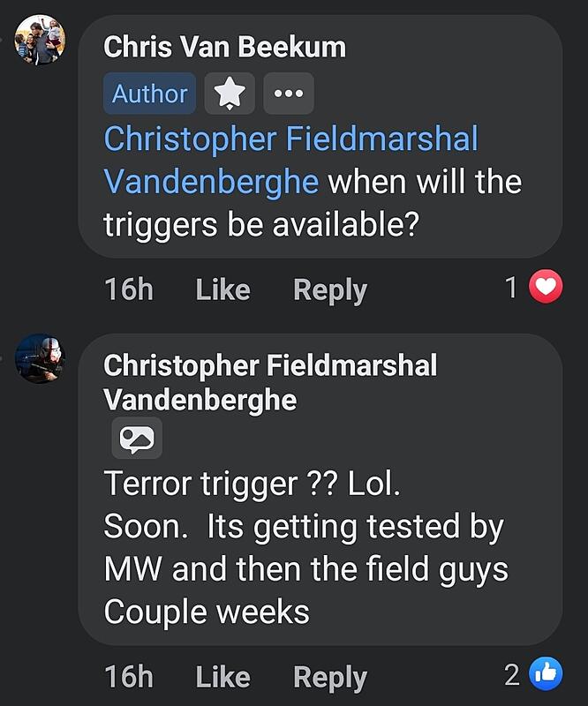View reaction count 2 beside thumbs-up
Image resolution: width=588 pixels, height=706 pixels.
[512, 675]
